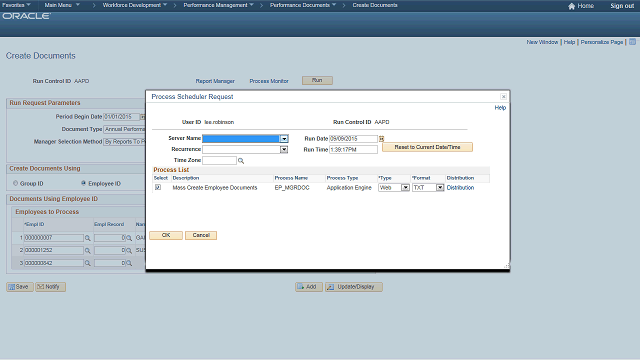Open the Manager Selection Method dropdown
Image resolution: width=640 pixels, height=360 pixels.
pyautogui.click(x=124, y=142)
